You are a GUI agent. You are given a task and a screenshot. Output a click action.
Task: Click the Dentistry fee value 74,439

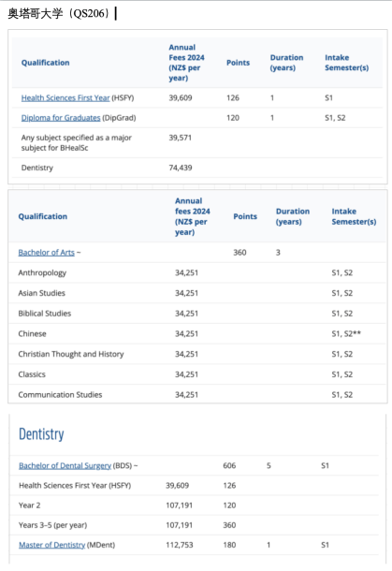[x=181, y=168]
